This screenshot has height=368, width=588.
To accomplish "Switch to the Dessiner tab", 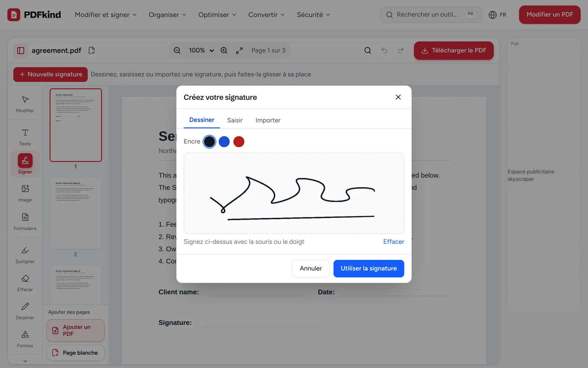I will point(202,120).
